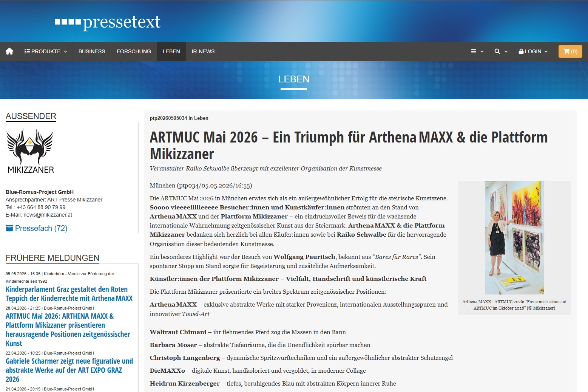This screenshot has height=392, width=588.
Task: Open Gabriele Scharmer ART EXPO GRAZ article
Action: (69, 370)
